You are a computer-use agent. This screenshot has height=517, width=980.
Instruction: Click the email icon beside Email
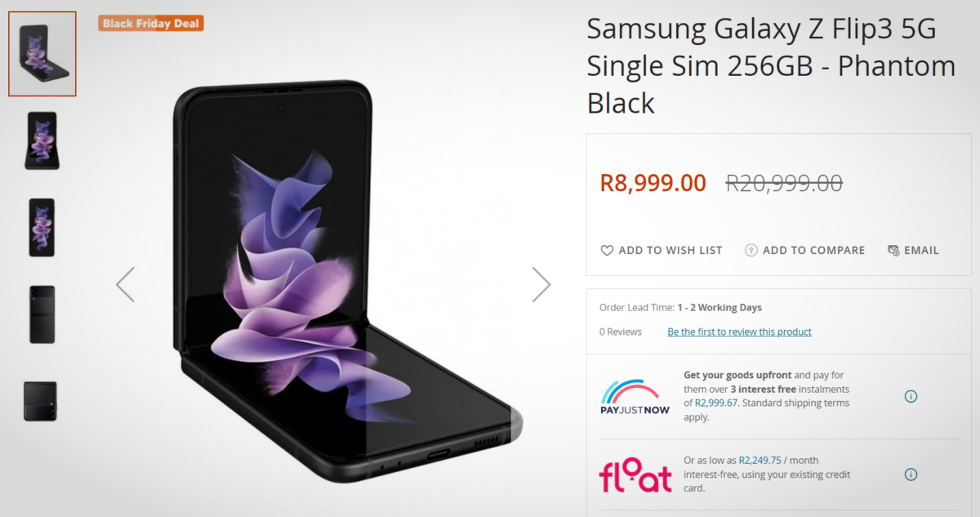893,251
